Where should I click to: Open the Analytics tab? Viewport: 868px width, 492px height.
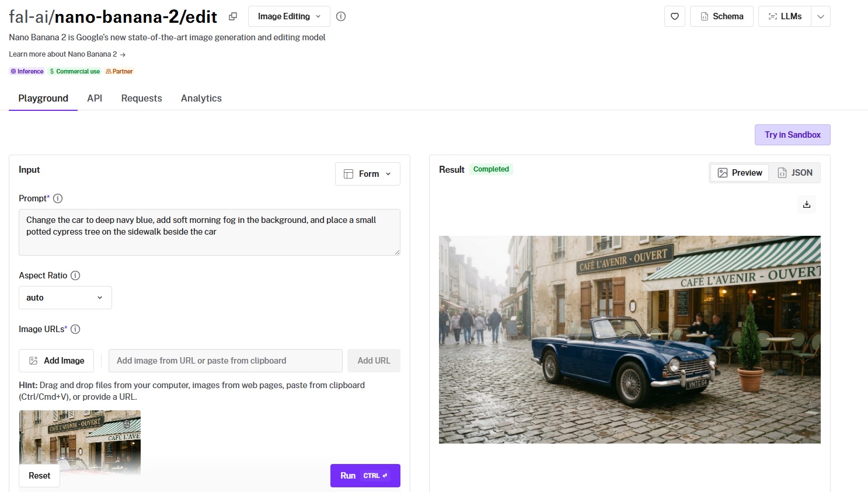pyautogui.click(x=201, y=98)
